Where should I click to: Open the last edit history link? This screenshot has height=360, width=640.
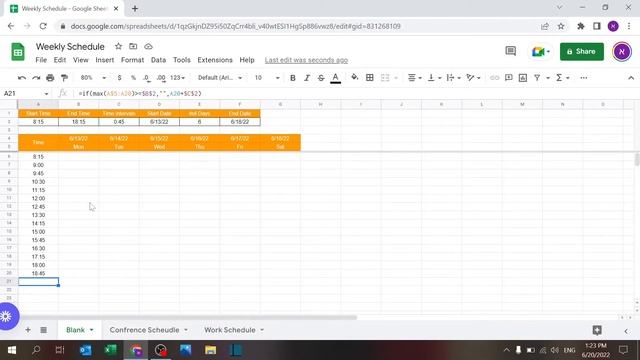click(306, 60)
